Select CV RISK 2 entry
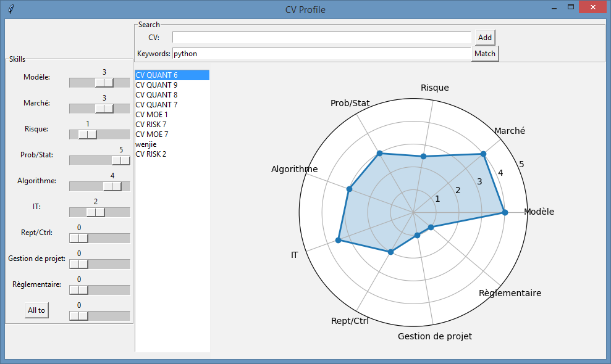 coord(151,154)
